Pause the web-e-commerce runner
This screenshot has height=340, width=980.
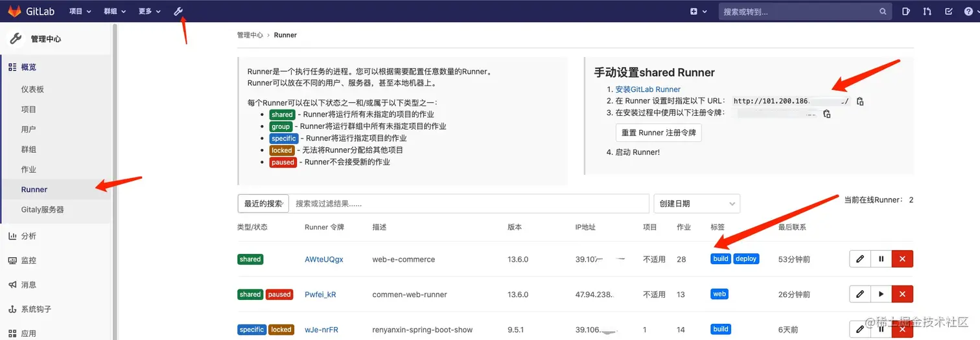click(881, 259)
